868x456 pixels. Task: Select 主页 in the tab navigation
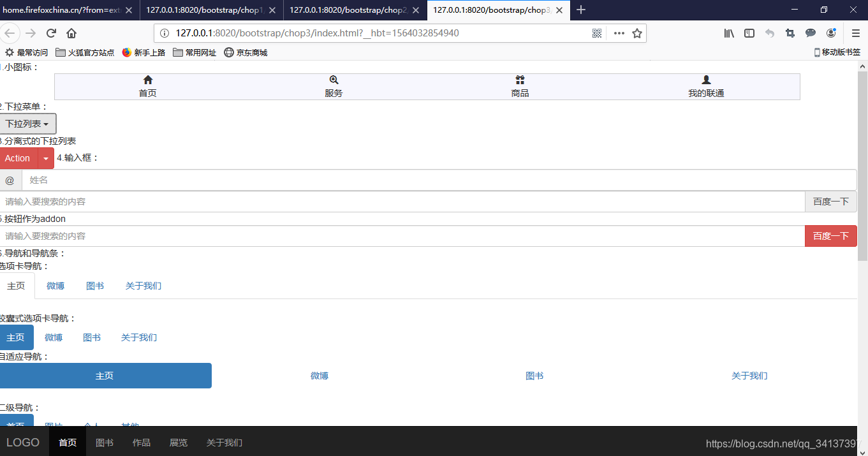tap(17, 286)
